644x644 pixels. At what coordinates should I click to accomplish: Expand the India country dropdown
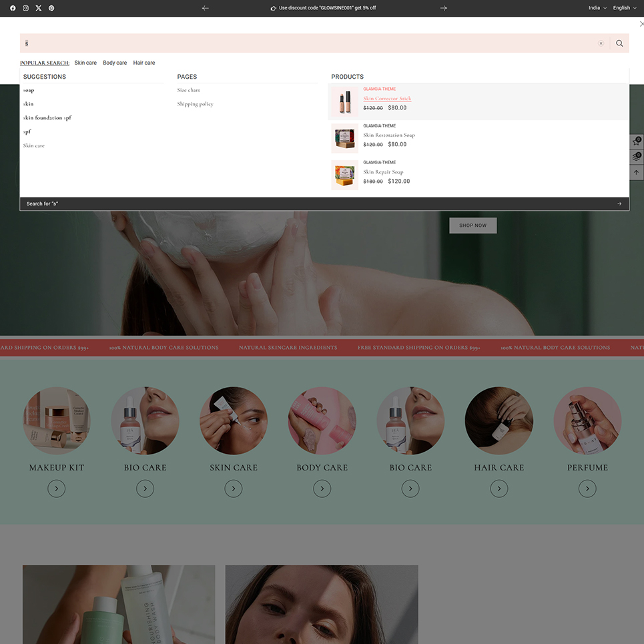tap(597, 8)
